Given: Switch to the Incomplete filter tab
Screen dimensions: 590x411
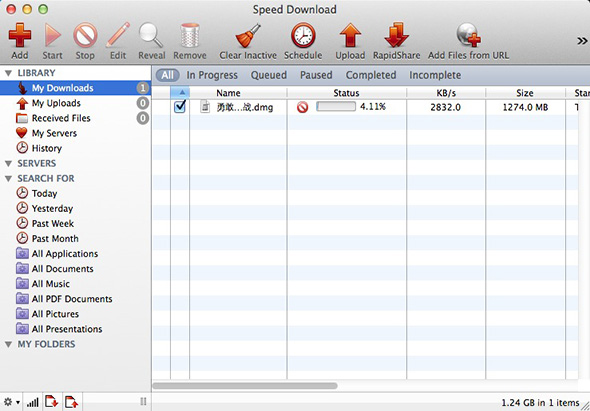Looking at the screenshot, I should 435,75.
